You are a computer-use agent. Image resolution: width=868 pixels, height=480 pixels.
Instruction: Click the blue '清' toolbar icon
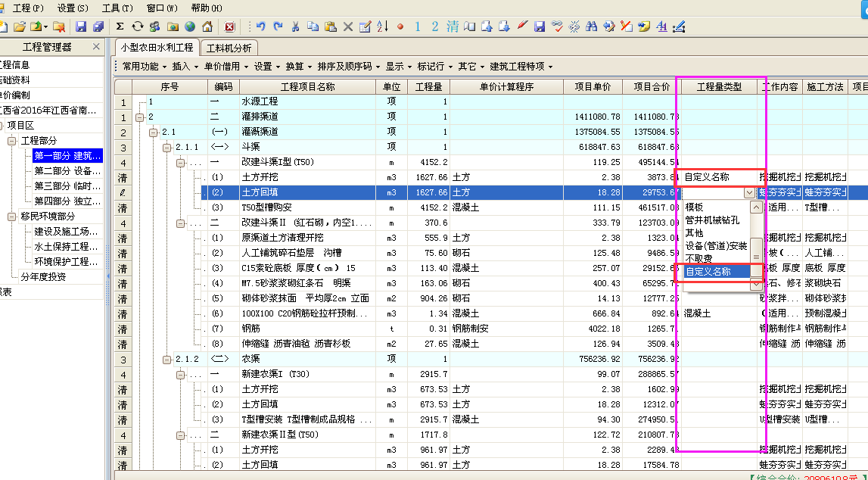(x=453, y=26)
